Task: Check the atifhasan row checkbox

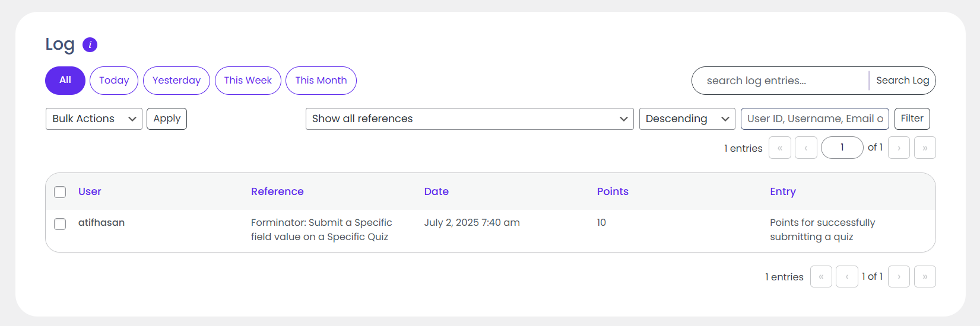Action: (x=60, y=224)
